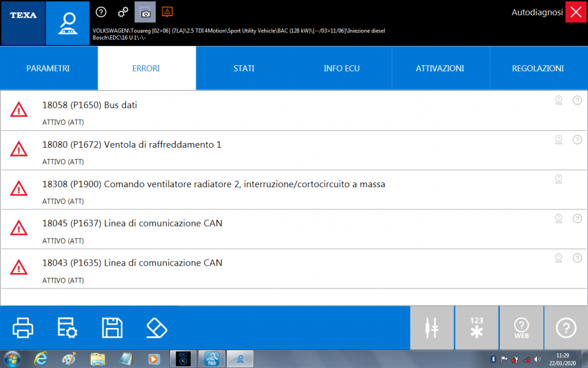Erase the stored fault codes
The height and width of the screenshot is (368, 588).
(x=156, y=328)
